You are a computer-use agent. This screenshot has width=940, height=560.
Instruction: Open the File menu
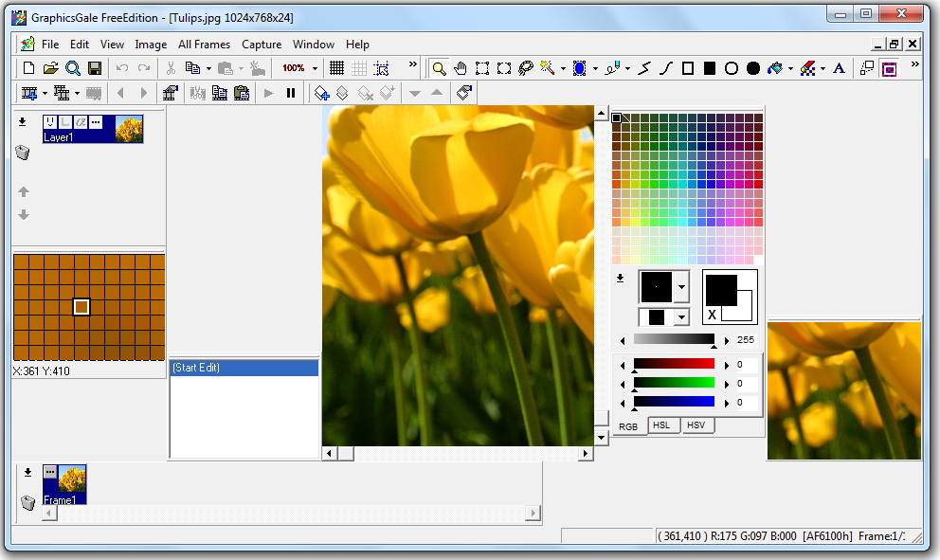[x=50, y=45]
